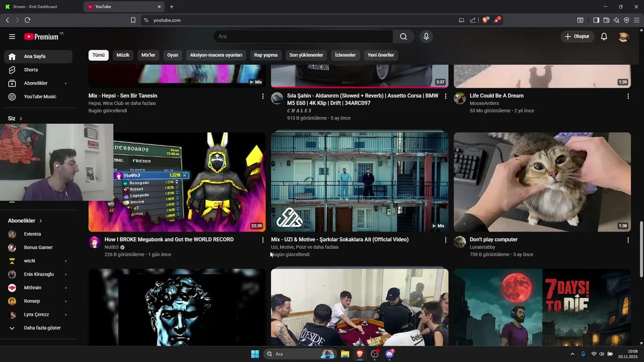Open File Explorer from the taskbar
Image resolution: width=644 pixels, height=362 pixels.
pyautogui.click(x=345, y=354)
